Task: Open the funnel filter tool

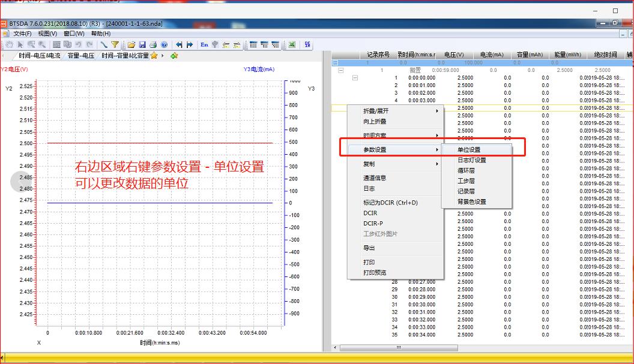Action: pyautogui.click(x=115, y=44)
